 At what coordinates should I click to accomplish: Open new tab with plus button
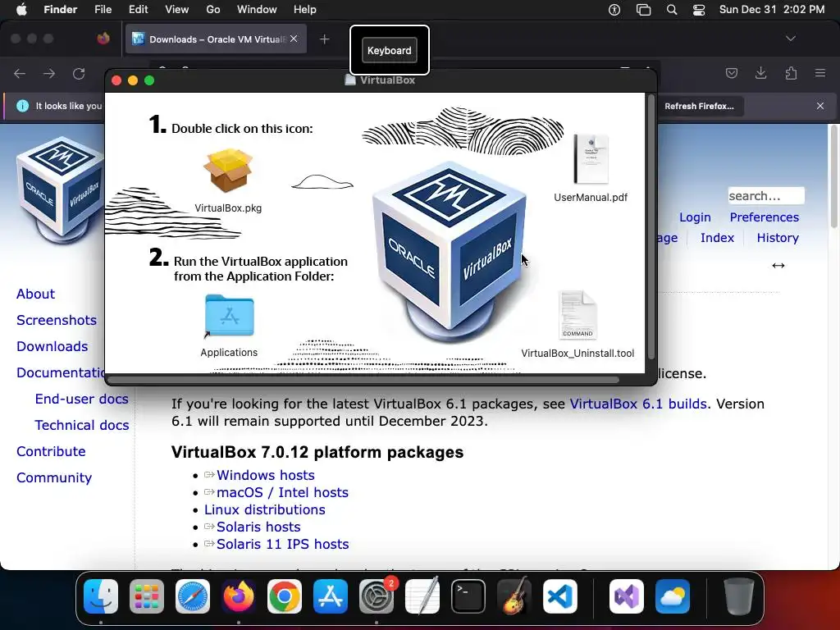coord(325,39)
